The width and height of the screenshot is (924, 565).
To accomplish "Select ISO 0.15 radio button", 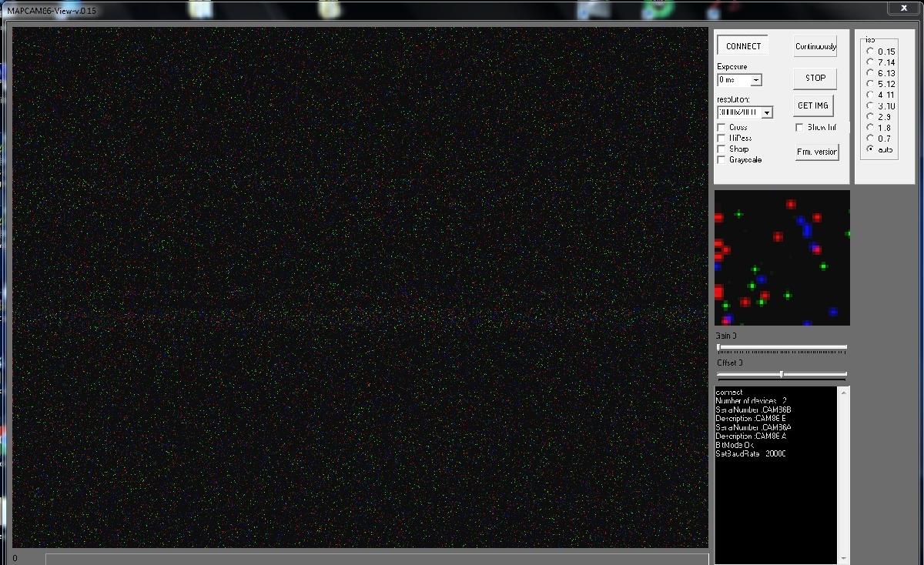I will (x=869, y=51).
